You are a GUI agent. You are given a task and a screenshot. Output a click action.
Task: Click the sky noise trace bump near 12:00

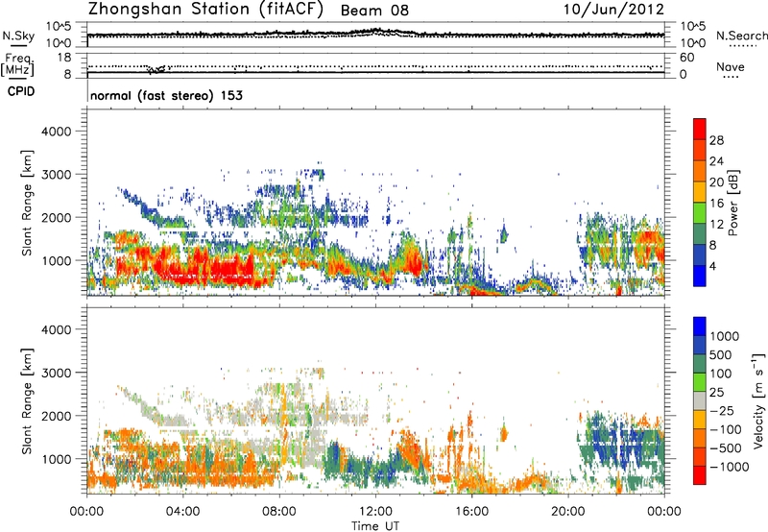coord(377,32)
